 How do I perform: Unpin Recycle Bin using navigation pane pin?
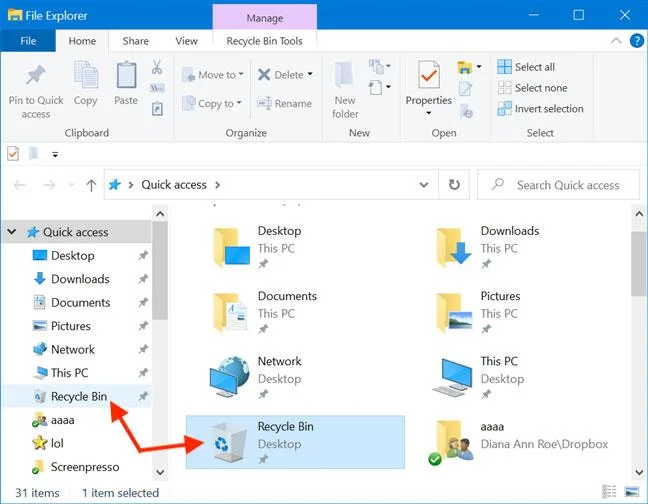click(143, 396)
